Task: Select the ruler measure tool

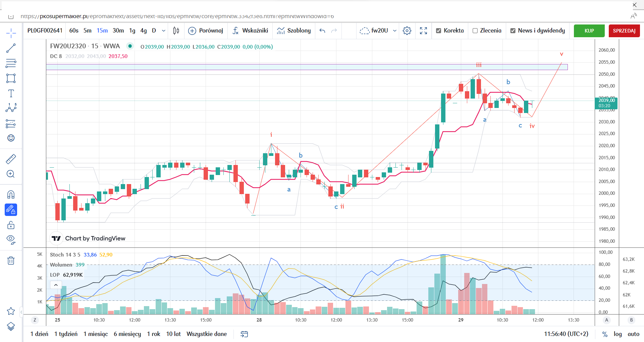Action: 11,159
